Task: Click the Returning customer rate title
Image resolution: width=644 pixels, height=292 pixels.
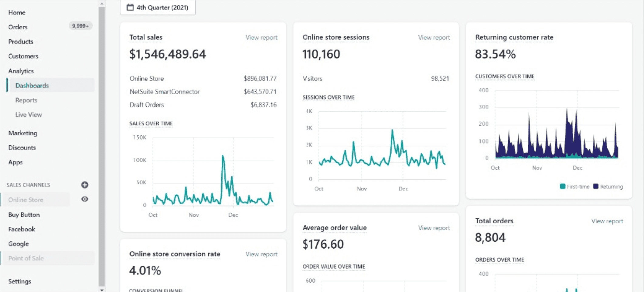Action: (x=514, y=37)
